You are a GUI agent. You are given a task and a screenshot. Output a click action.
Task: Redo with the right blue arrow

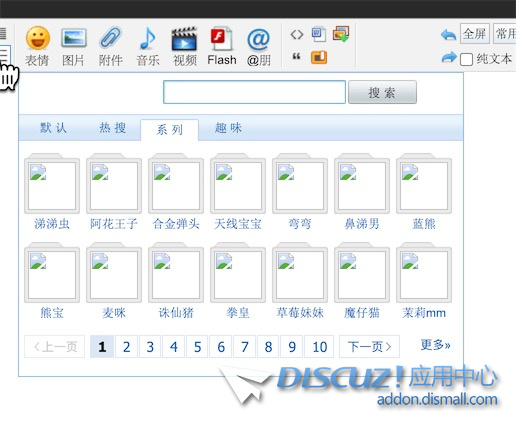pyautogui.click(x=449, y=57)
